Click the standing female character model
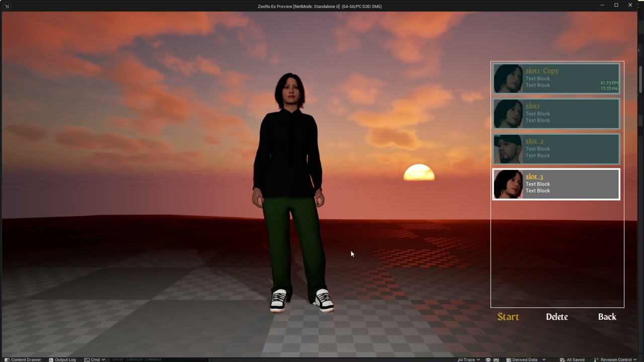The width and height of the screenshot is (644, 362). (291, 193)
